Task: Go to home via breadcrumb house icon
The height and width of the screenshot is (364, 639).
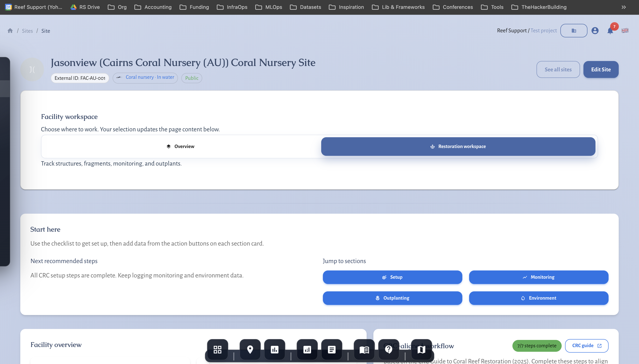Action: (10, 30)
